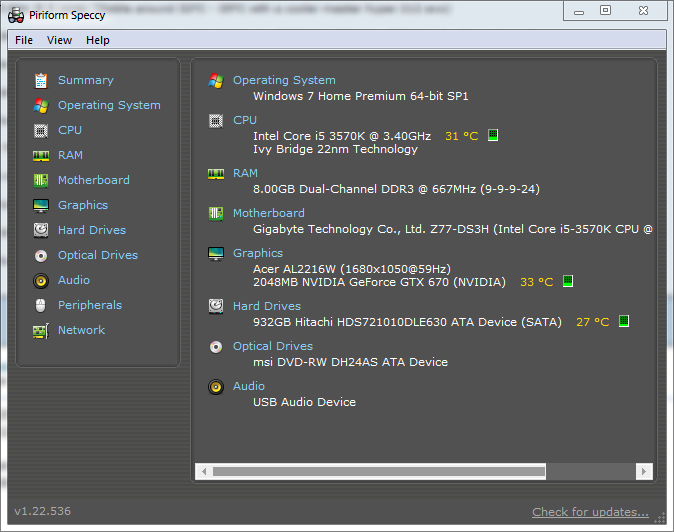
Task: Click the Optical Drives disc icon in summary panel
Action: [x=216, y=346]
